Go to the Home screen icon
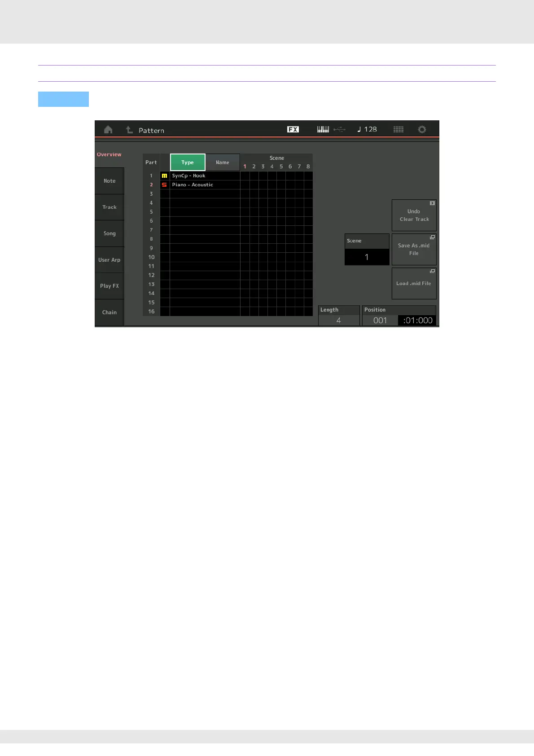 point(108,130)
